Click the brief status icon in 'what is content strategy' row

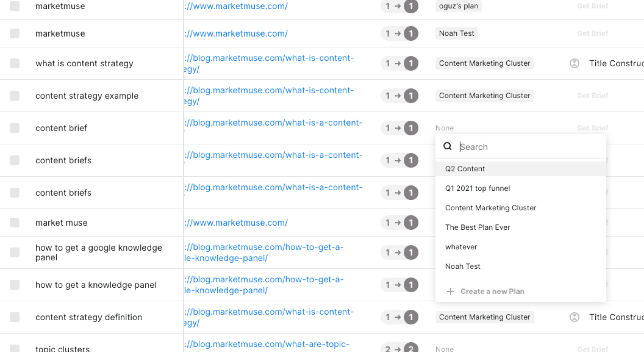coord(574,64)
